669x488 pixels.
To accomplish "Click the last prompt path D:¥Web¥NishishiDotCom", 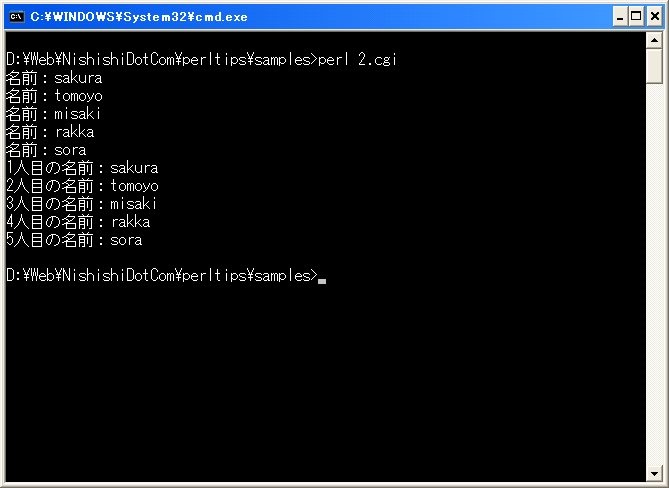I will pos(90,276).
